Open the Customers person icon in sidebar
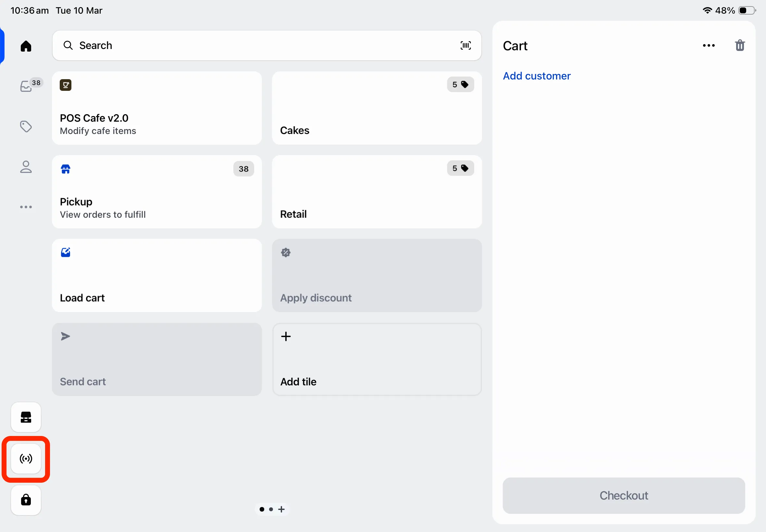 [x=26, y=167]
